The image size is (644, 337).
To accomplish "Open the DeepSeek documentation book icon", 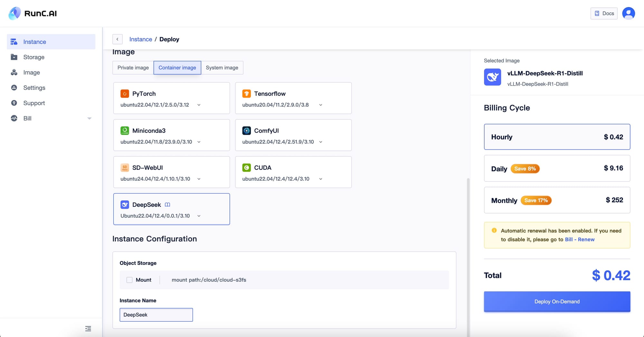I will click(x=167, y=205).
